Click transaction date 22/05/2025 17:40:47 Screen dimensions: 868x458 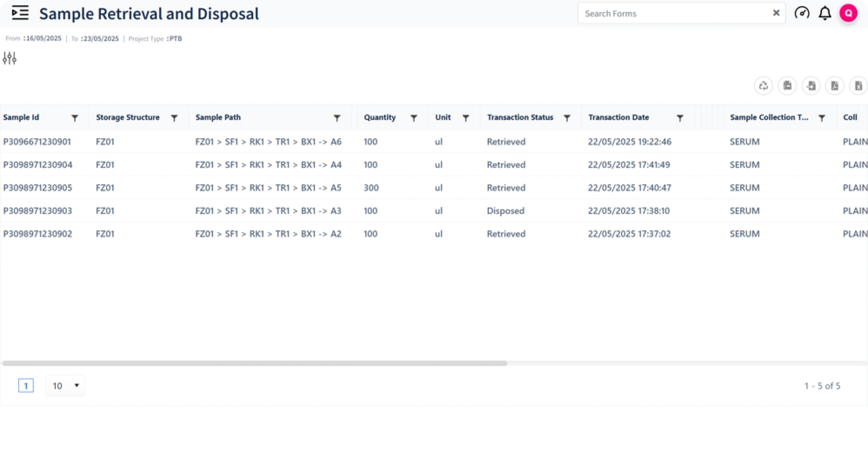[630, 188]
